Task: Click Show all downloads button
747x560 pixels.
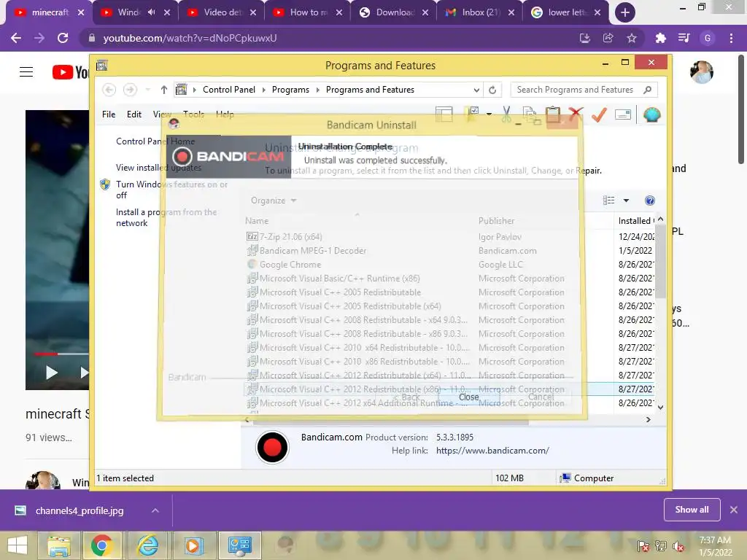Action: point(692,510)
